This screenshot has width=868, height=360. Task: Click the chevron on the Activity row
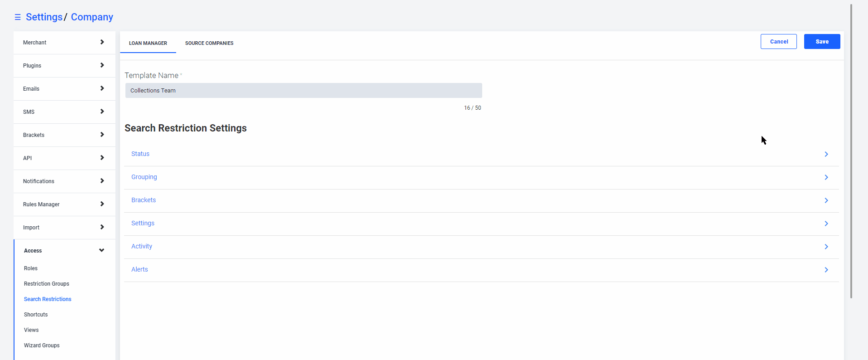tap(826, 247)
